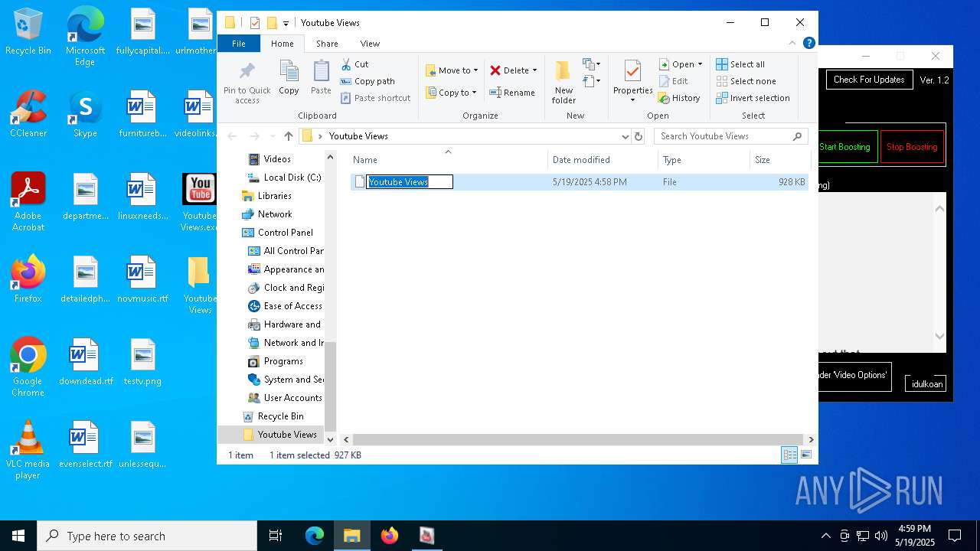Screen dimensions: 980x551
Task: Open the Recent locations dropdown arrow
Action: (271, 136)
